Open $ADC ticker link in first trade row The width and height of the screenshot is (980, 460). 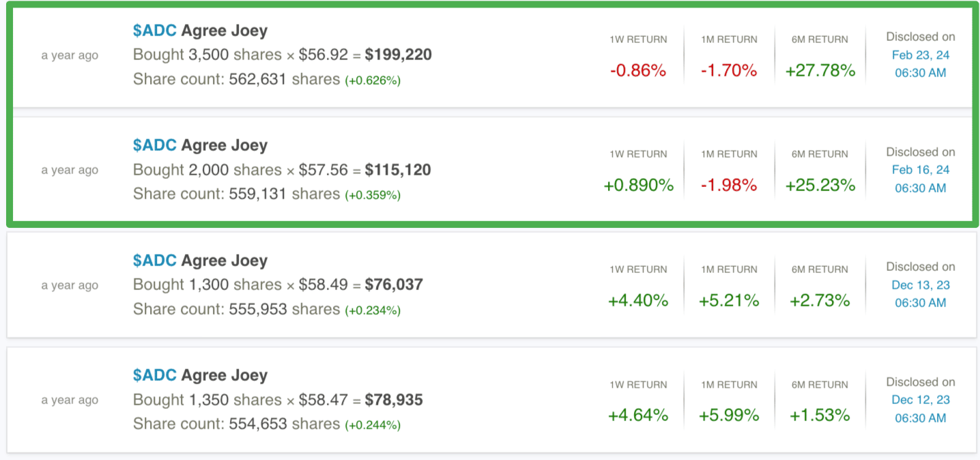click(x=155, y=31)
